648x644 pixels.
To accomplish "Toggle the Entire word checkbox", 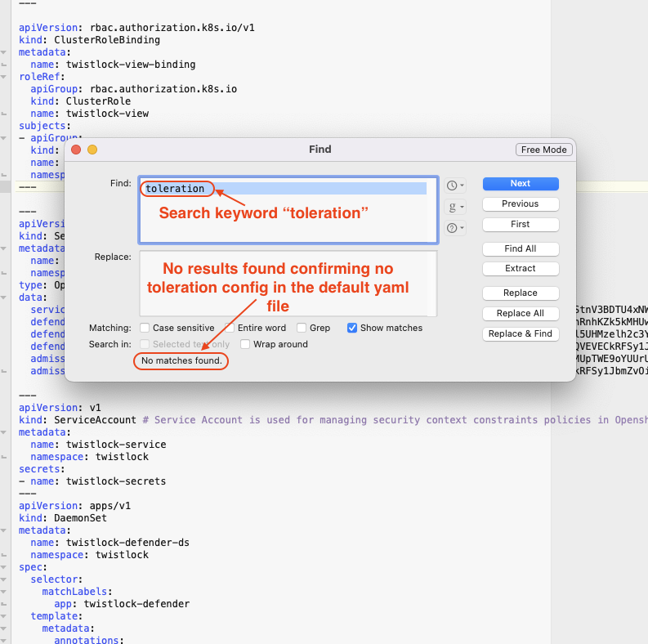I will click(x=230, y=328).
